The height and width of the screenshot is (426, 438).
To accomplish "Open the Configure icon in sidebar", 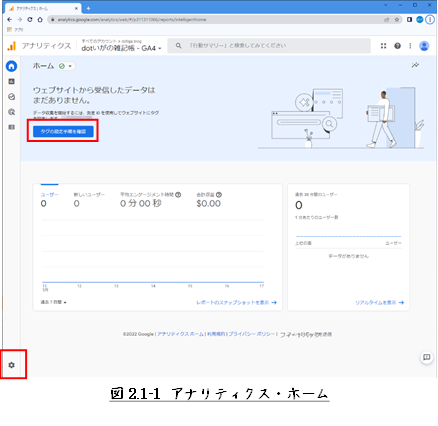I will pos(11,127).
